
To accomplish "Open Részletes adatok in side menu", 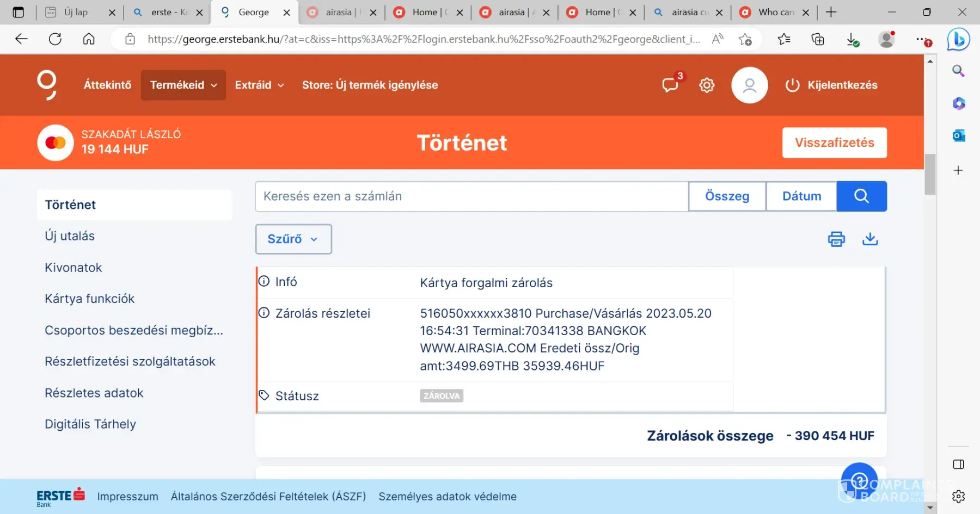I will click(x=94, y=393).
